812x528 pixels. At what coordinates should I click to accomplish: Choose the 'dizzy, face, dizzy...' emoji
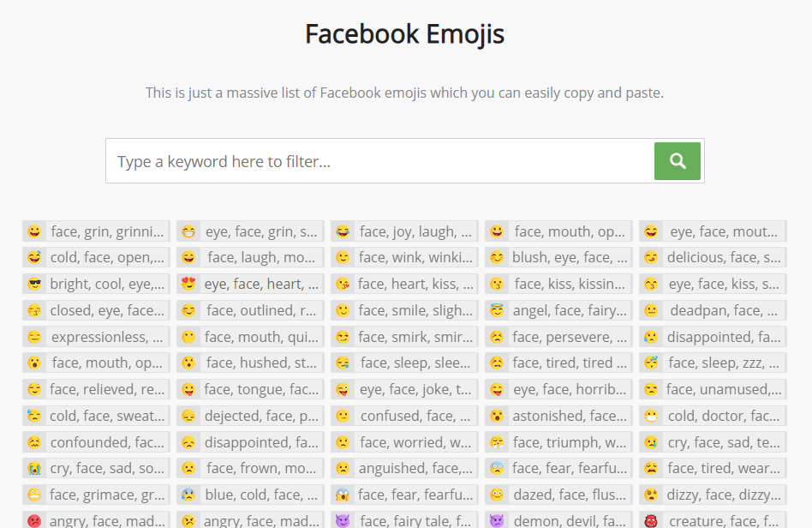pyautogui.click(x=713, y=495)
